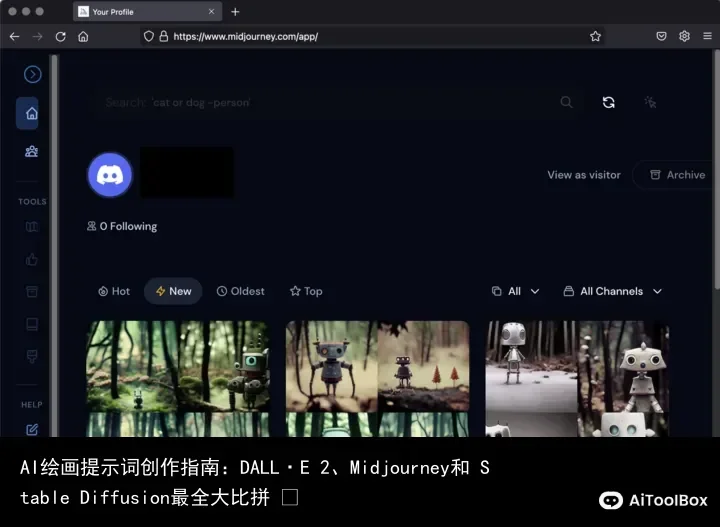Viewport: 720px width, 527px height.
Task: Bookmark this page with the star
Action: pyautogui.click(x=595, y=36)
